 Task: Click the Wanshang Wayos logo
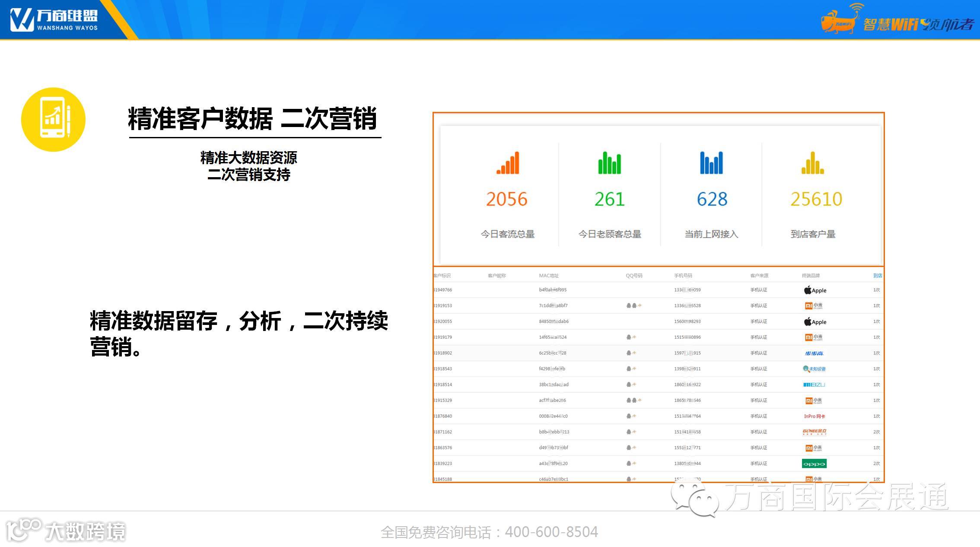54,19
